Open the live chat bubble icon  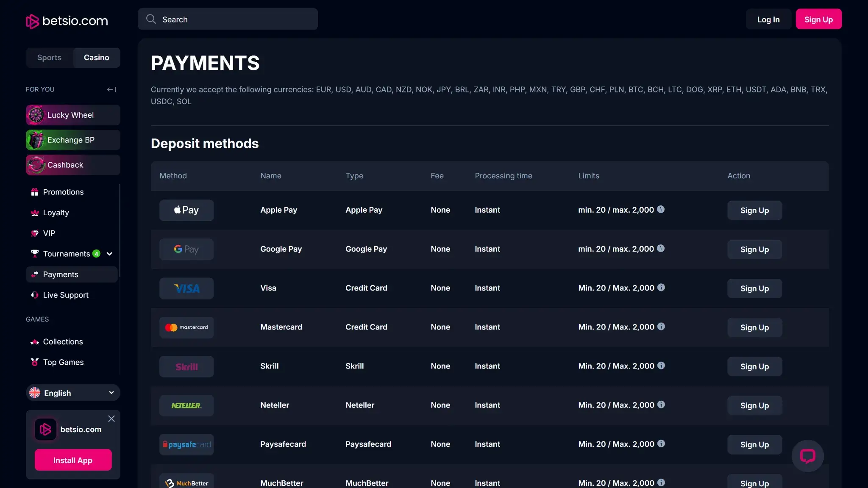tap(807, 456)
